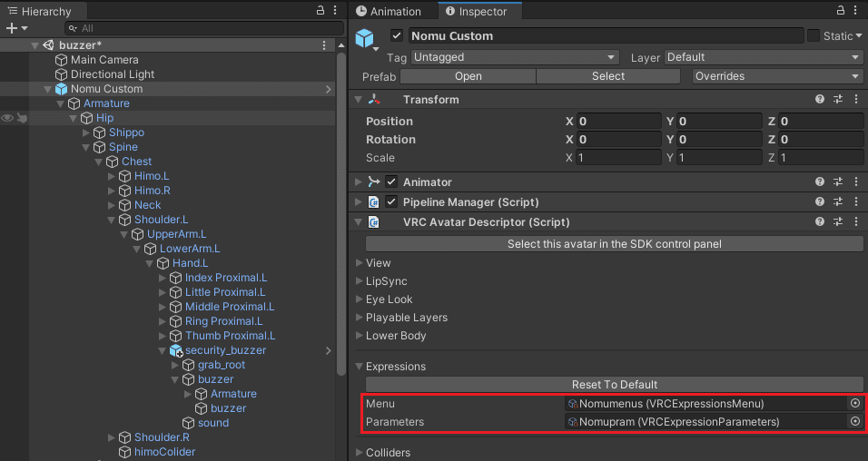Expand the Colliders section

[360, 453]
